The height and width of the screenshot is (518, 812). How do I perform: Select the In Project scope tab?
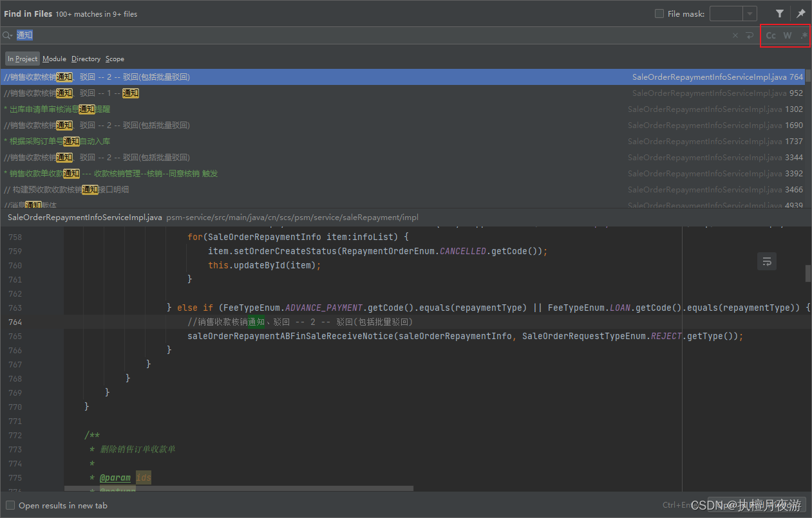pos(23,59)
